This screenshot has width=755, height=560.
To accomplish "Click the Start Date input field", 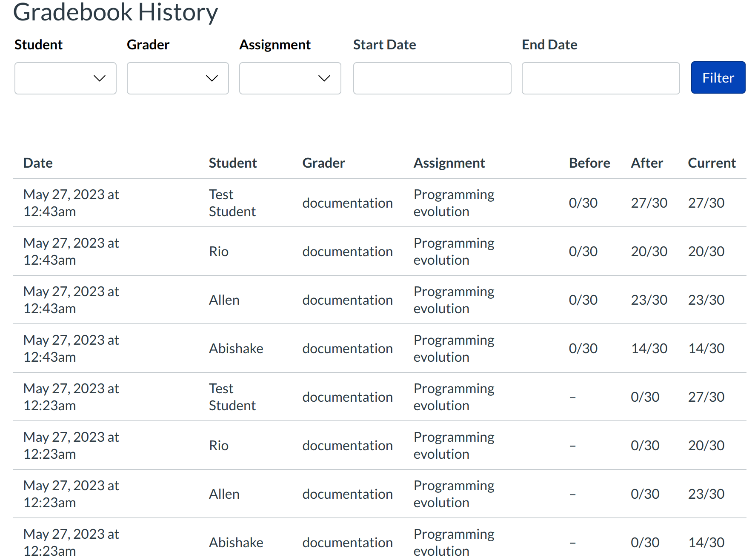I will click(432, 78).
